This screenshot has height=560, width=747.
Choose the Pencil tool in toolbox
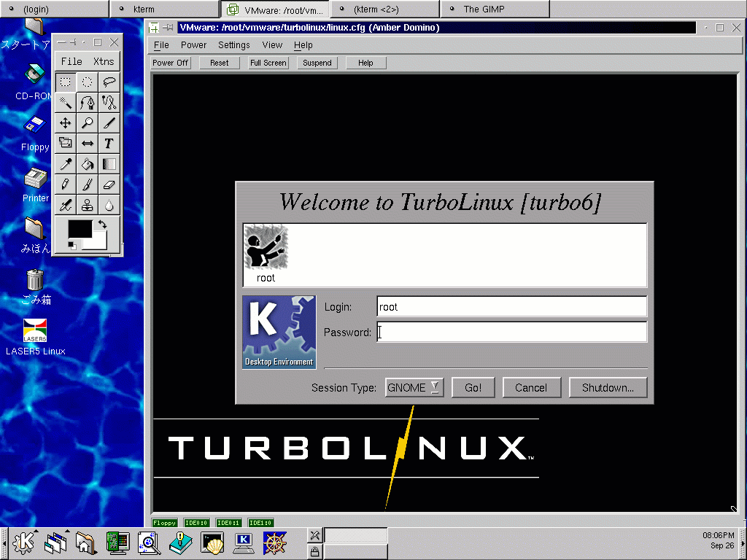point(65,184)
